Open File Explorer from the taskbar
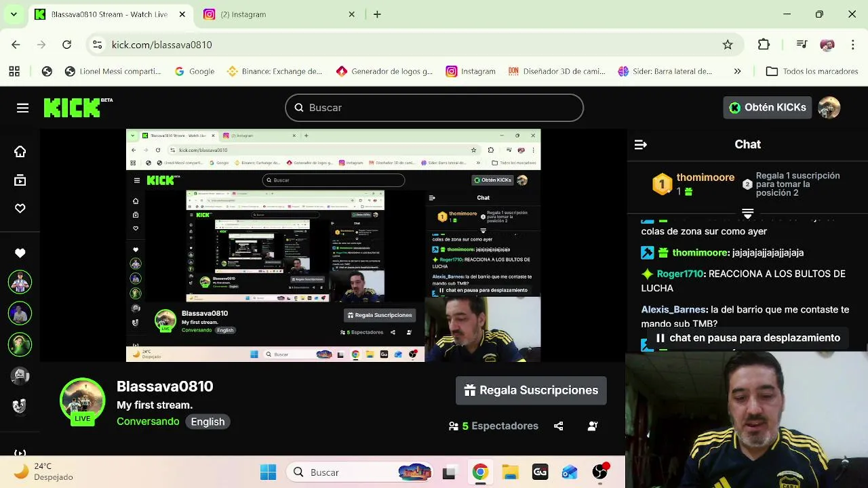868x488 pixels. click(510, 472)
